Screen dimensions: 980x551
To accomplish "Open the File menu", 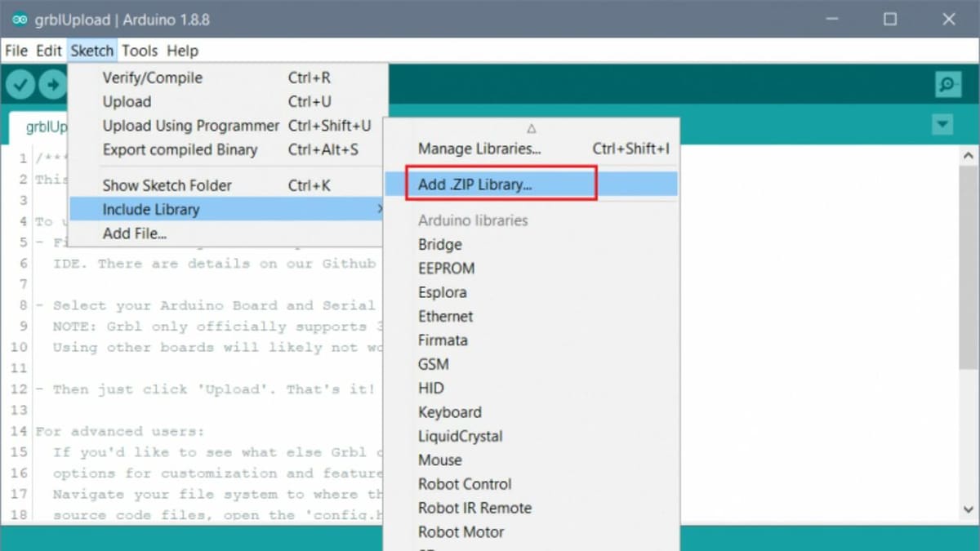I will (x=16, y=51).
